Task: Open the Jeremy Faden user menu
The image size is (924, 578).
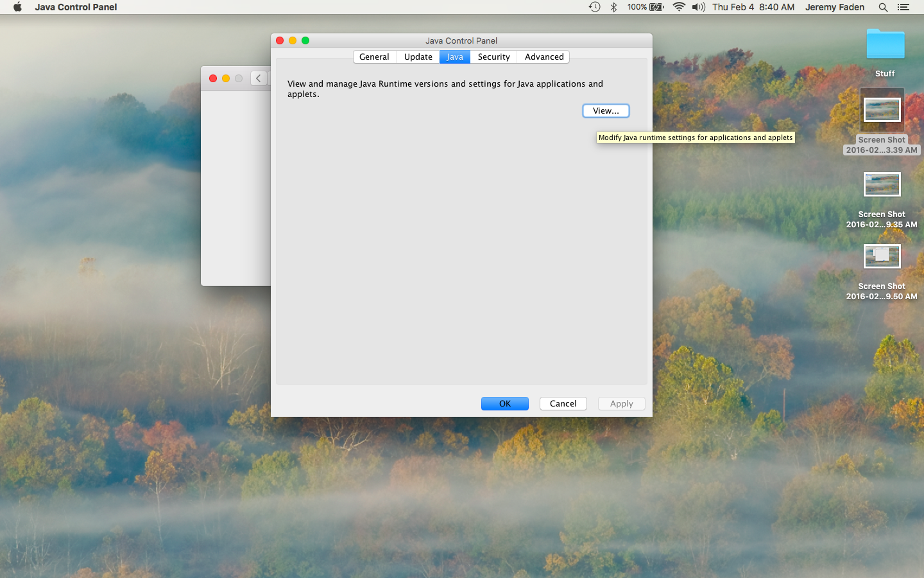Action: tap(835, 7)
